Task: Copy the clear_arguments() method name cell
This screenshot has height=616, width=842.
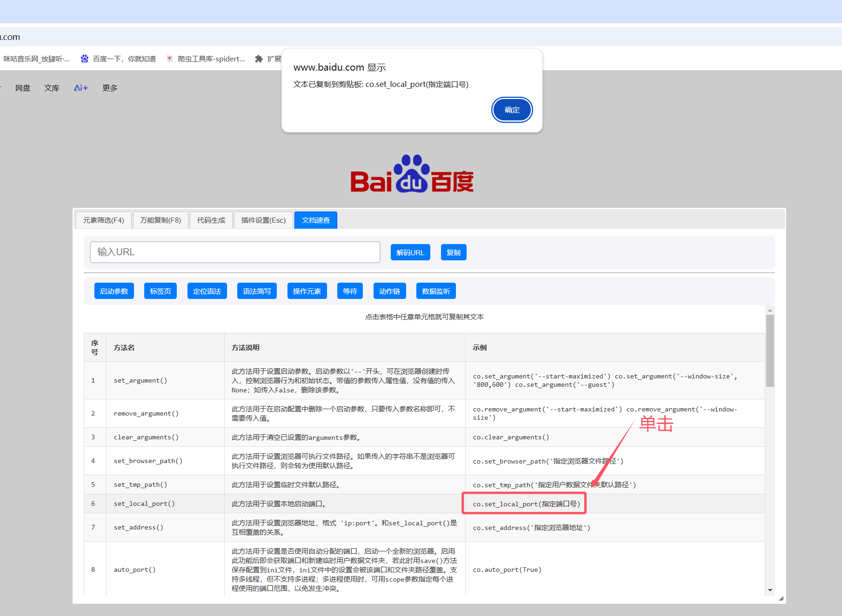Action: point(165,437)
